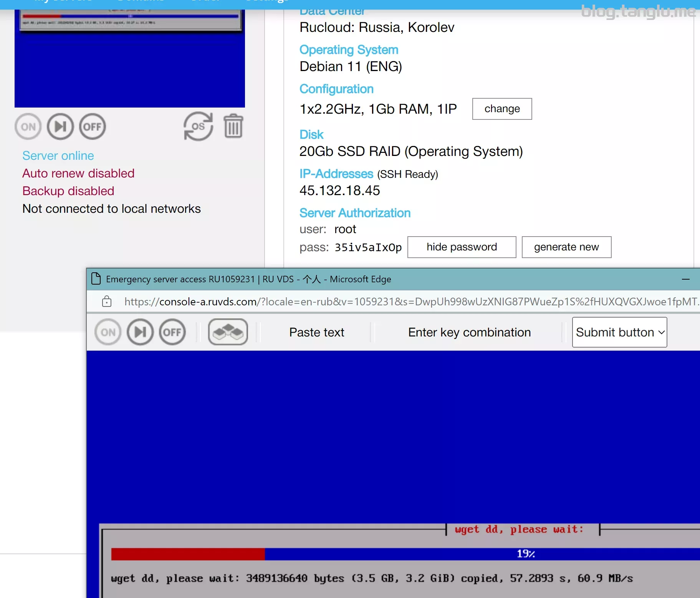Image resolution: width=700 pixels, height=598 pixels.
Task: Click generate new password button
Action: coord(566,247)
